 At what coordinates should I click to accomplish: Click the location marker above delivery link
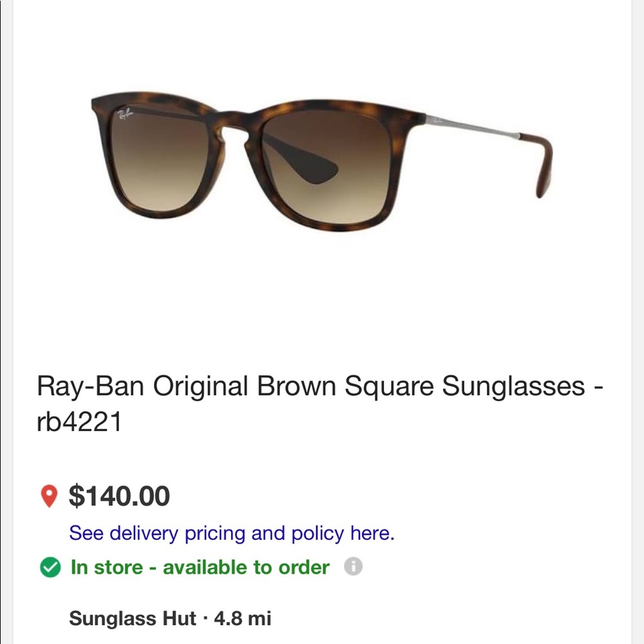point(50,496)
